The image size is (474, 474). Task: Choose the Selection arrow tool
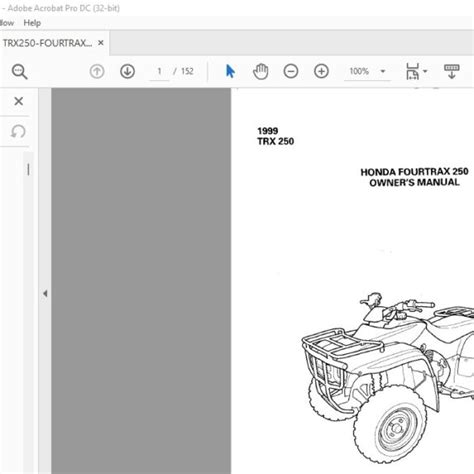(x=230, y=71)
